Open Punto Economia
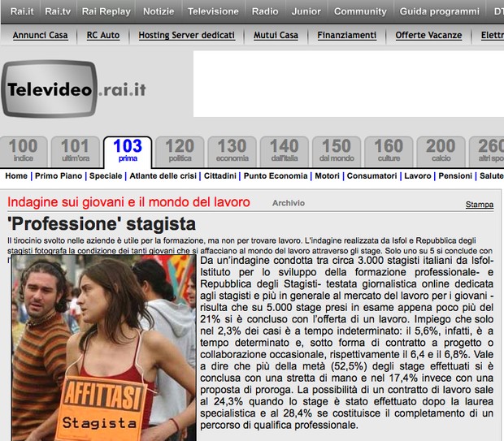The image size is (504, 441). (x=276, y=176)
